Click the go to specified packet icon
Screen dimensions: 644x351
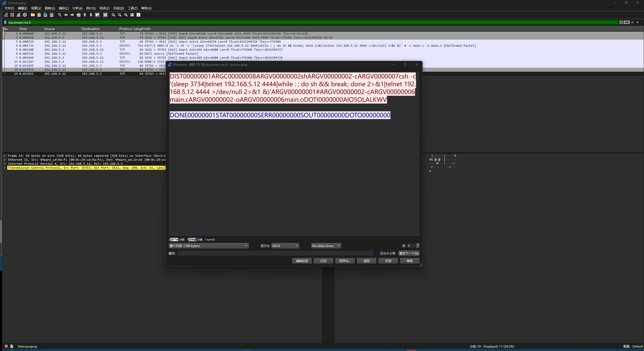[x=78, y=15]
